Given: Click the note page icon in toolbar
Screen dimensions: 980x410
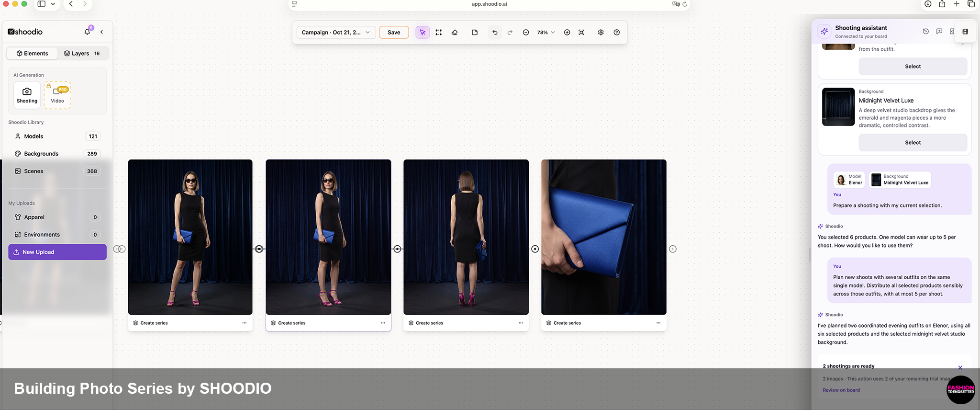Looking at the screenshot, I should click(475, 33).
